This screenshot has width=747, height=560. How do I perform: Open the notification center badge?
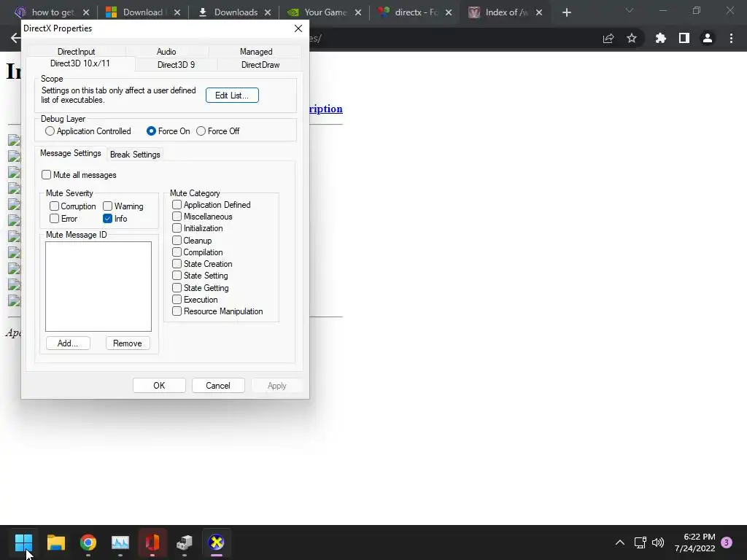pos(727,542)
